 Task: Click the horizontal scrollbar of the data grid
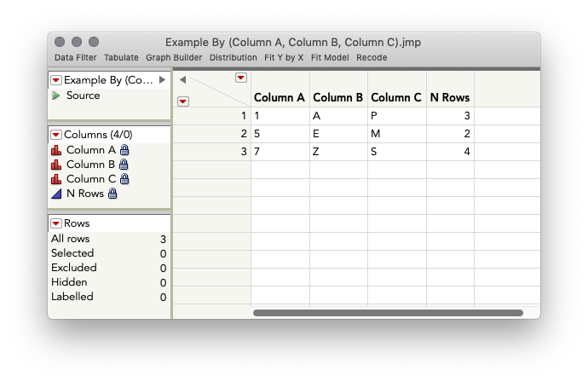click(x=388, y=313)
